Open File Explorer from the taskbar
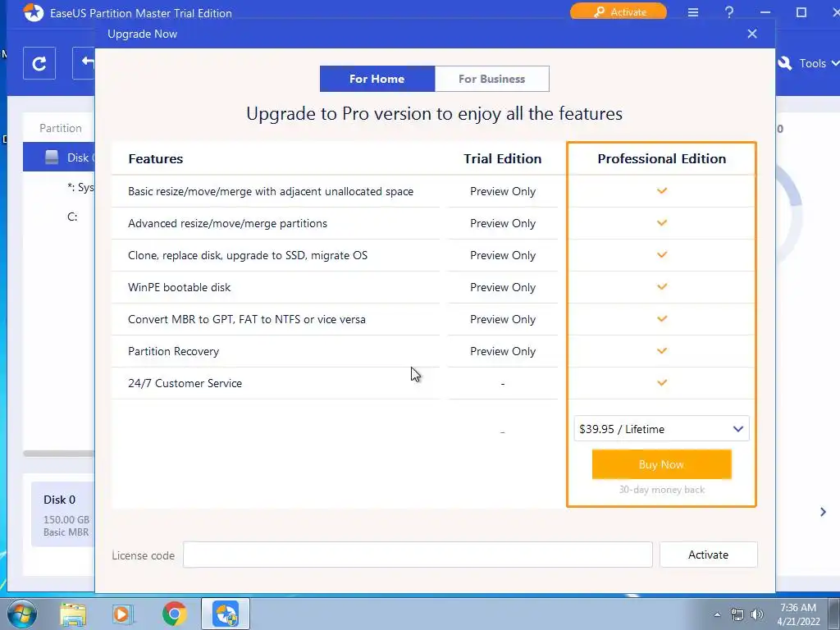Image resolution: width=840 pixels, height=630 pixels. 73,614
